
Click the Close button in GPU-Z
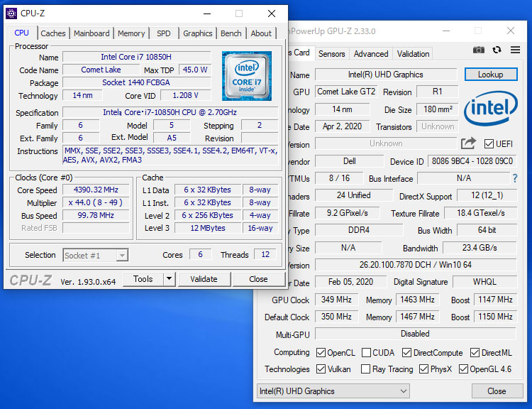click(x=497, y=391)
